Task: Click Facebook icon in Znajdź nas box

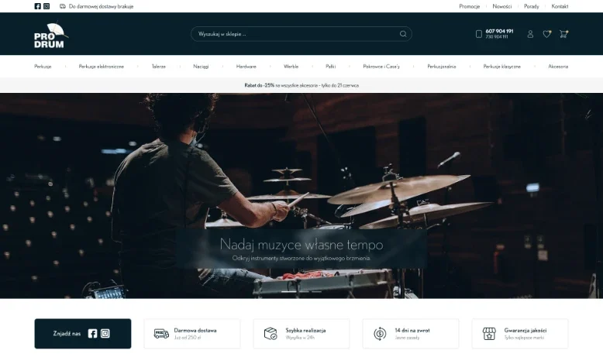Action: point(92,334)
